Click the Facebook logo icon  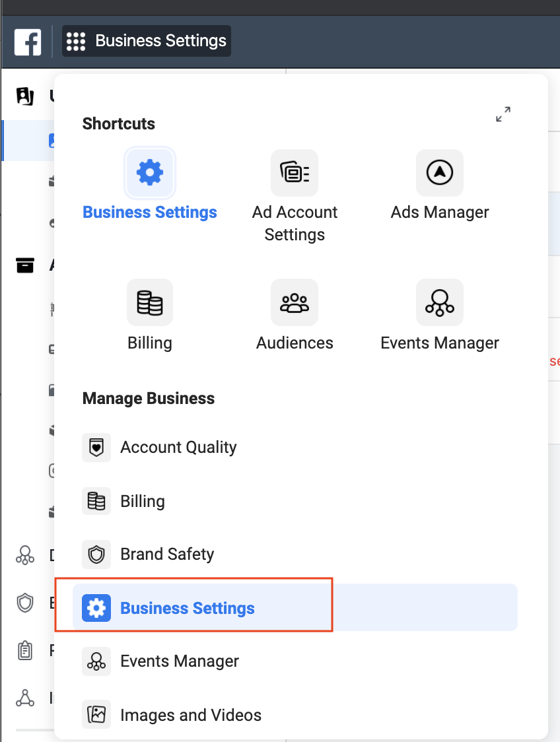tap(28, 42)
